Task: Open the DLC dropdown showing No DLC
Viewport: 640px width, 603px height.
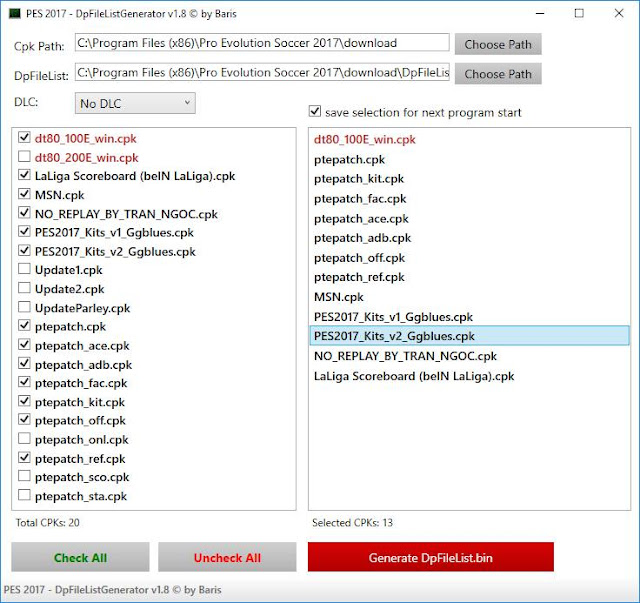Action: tap(135, 103)
